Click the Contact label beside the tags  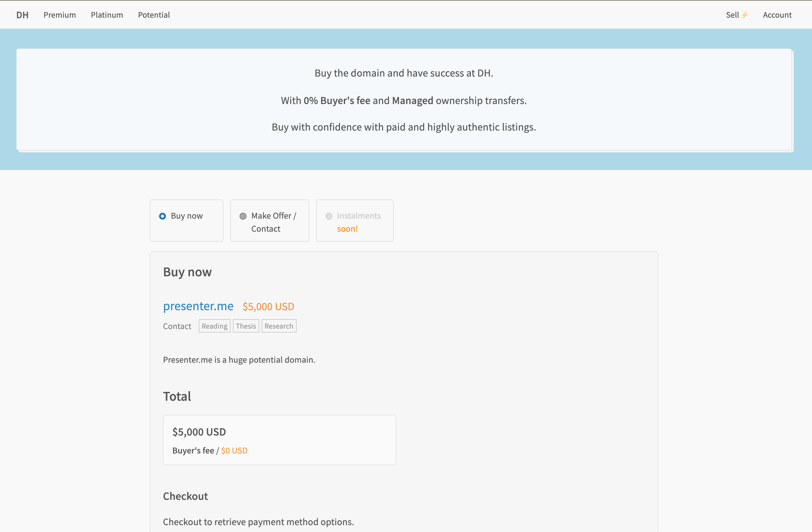[x=177, y=326]
